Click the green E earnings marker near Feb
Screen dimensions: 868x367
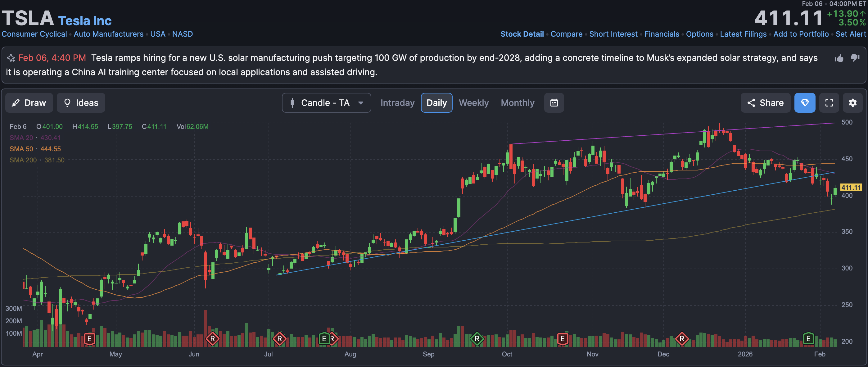point(808,338)
